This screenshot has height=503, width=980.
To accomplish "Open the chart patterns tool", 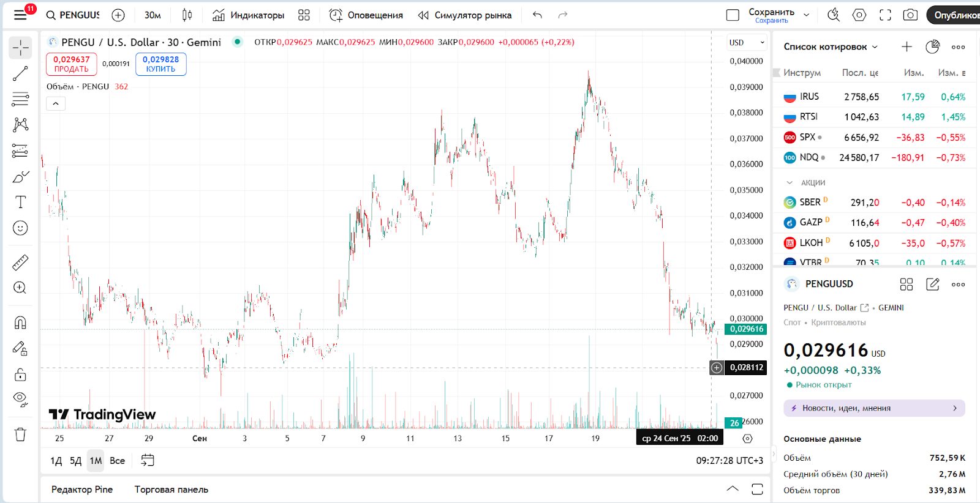I will (x=20, y=125).
